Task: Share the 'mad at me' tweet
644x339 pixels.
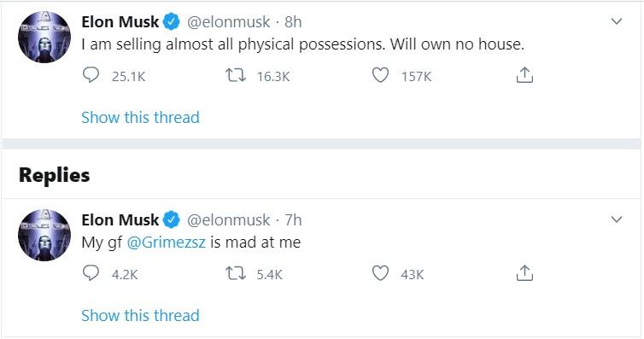Action: 524,273
